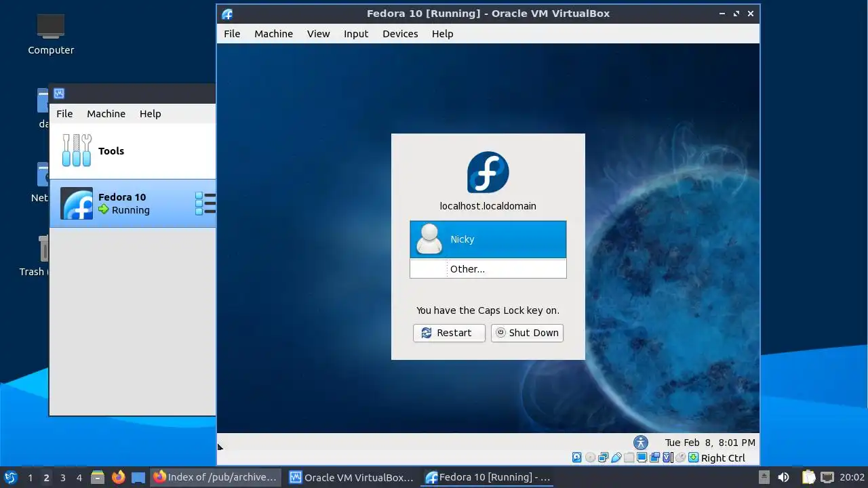The image size is (868, 488).
Task: Open the View menu
Action: click(318, 34)
